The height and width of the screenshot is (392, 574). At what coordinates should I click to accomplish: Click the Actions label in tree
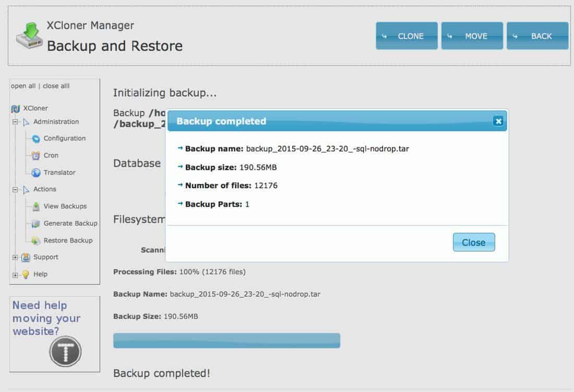click(x=45, y=189)
